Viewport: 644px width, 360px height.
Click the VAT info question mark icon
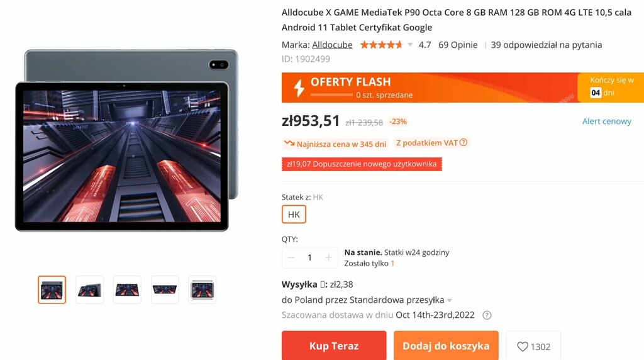pyautogui.click(x=464, y=143)
